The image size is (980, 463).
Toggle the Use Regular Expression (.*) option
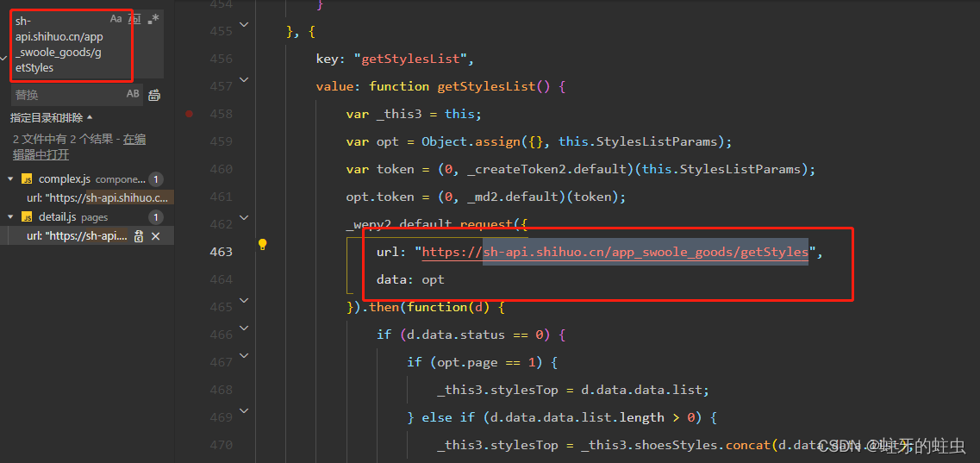153,19
